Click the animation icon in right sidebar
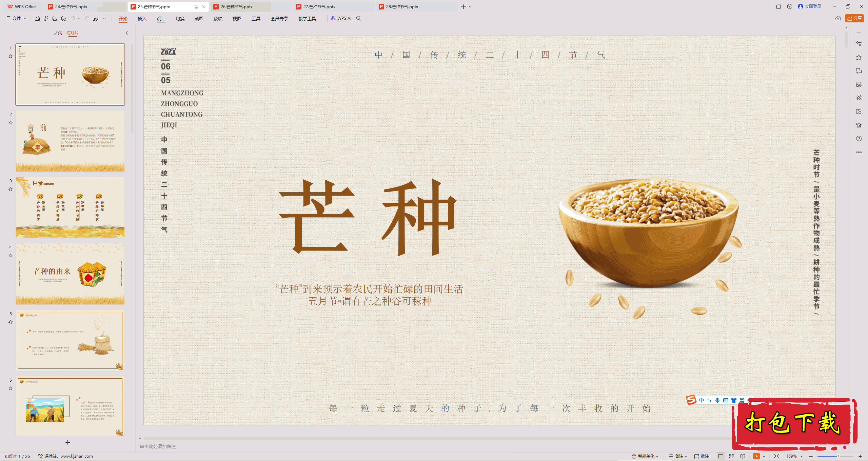The height and width of the screenshot is (461, 868). pyautogui.click(x=859, y=84)
